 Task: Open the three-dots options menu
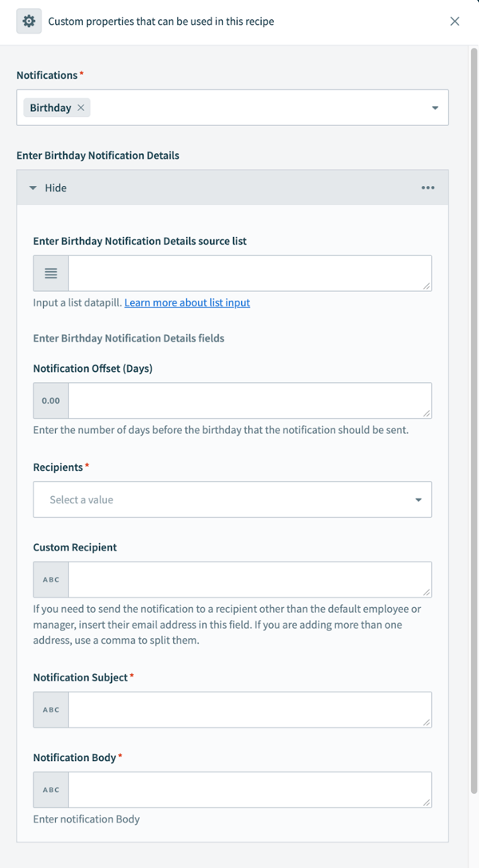tap(428, 188)
